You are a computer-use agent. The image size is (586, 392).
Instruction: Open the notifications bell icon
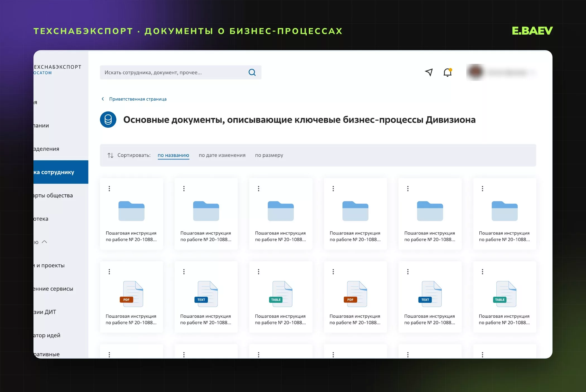coord(448,72)
